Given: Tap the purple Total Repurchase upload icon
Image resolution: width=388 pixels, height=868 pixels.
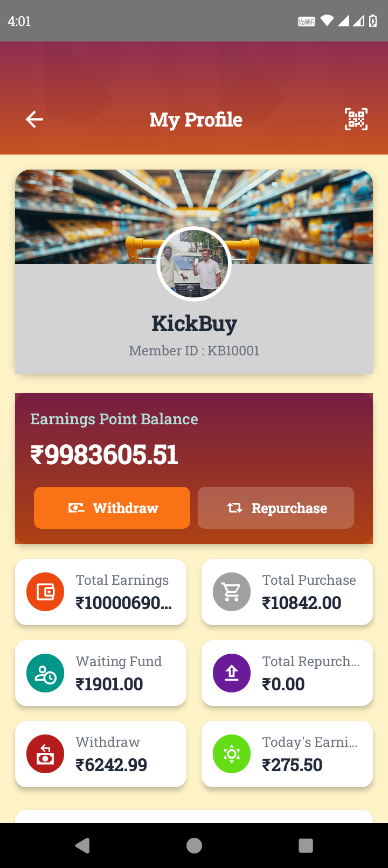Looking at the screenshot, I should [x=232, y=673].
